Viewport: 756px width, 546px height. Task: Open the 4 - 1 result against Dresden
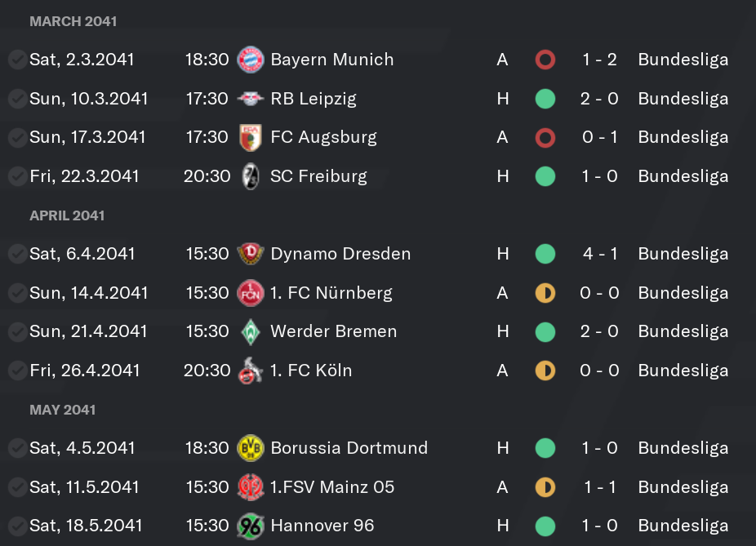[600, 254]
